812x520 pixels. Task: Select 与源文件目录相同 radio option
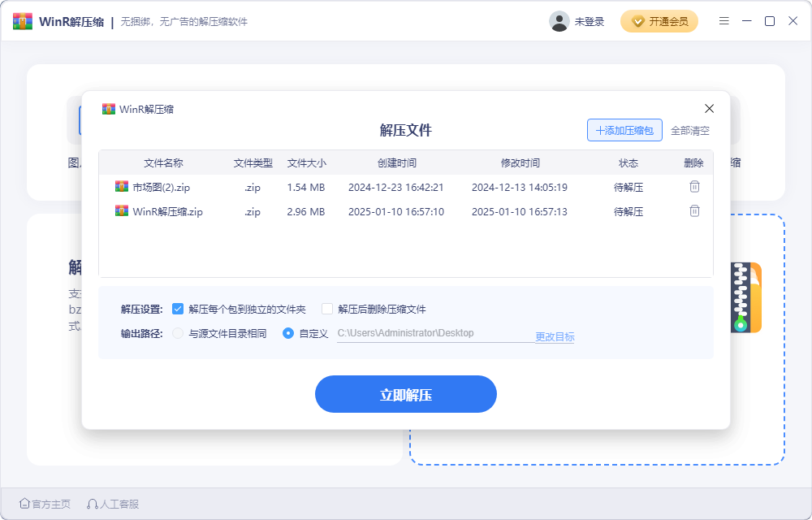[x=178, y=333]
